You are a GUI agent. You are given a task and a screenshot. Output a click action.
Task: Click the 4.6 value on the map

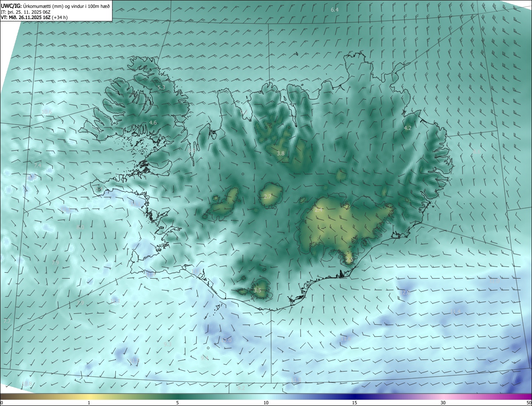(x=153, y=122)
